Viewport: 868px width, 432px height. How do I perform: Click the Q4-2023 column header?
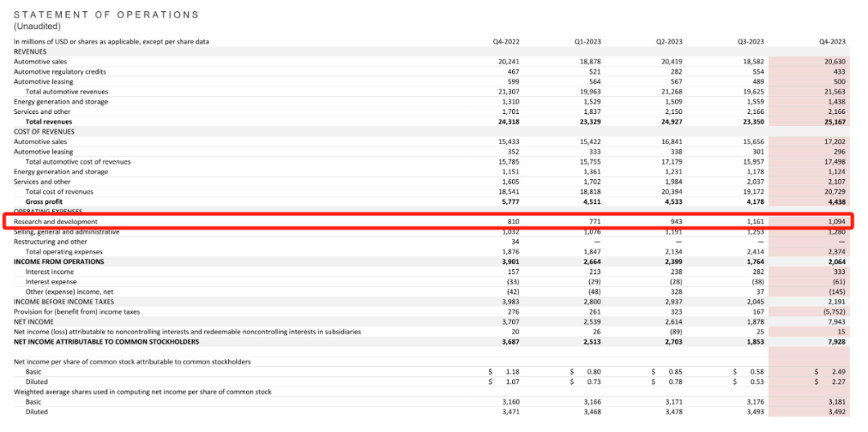coord(833,42)
